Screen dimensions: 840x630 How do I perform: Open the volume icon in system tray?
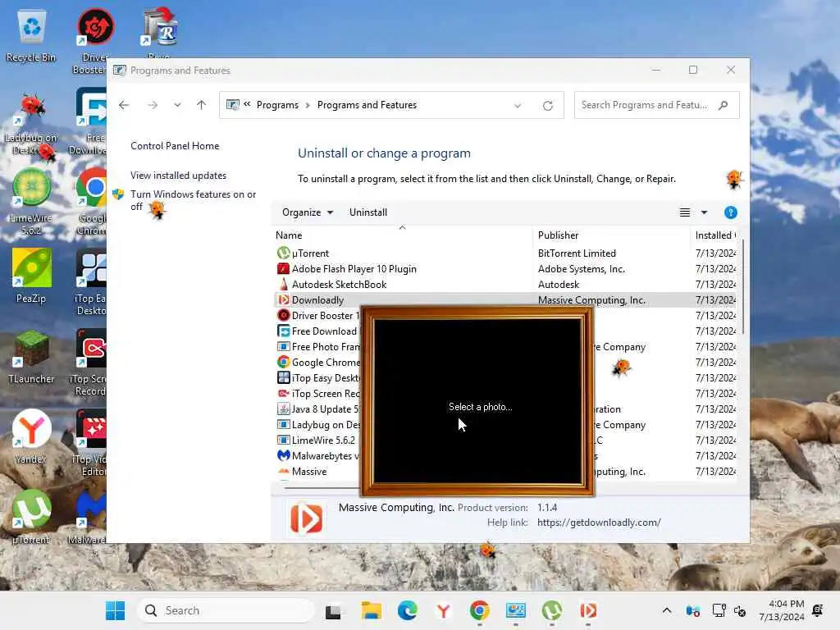point(740,610)
